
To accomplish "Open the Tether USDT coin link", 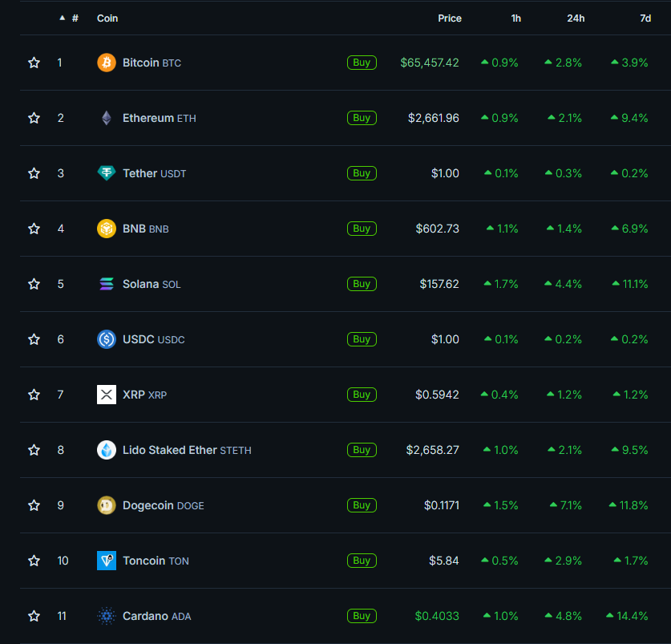I will click(155, 173).
